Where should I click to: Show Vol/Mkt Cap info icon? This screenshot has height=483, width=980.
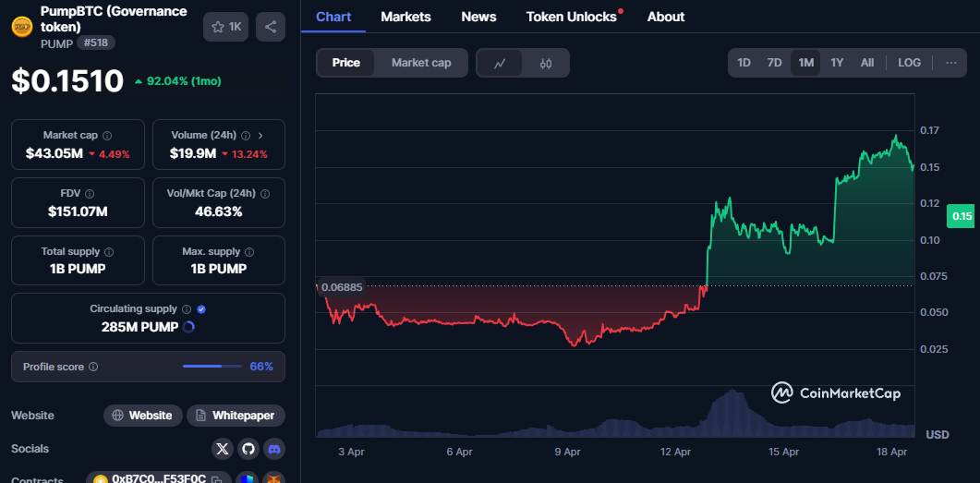[x=265, y=194]
